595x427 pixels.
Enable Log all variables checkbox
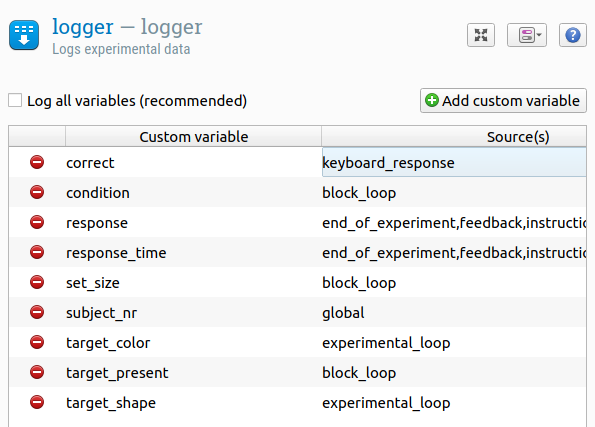coord(15,101)
